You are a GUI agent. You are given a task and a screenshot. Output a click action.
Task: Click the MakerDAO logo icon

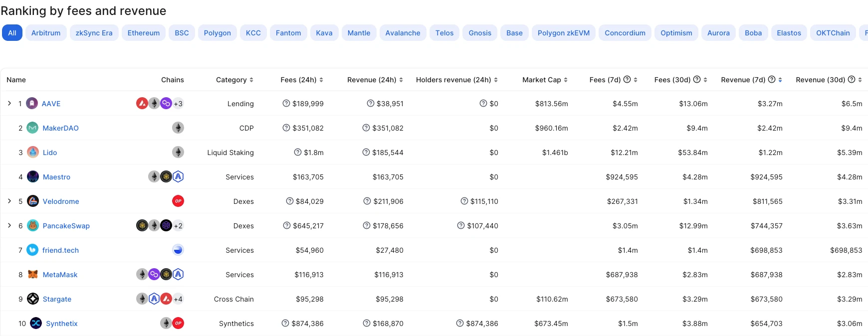32,128
